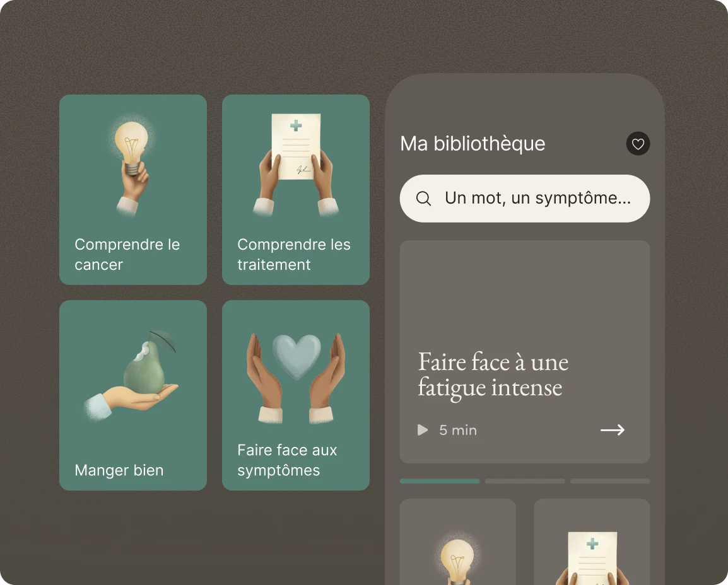Viewport: 728px width, 585px height.
Task: Jump to the third carousel indicator bar
Action: click(x=610, y=481)
